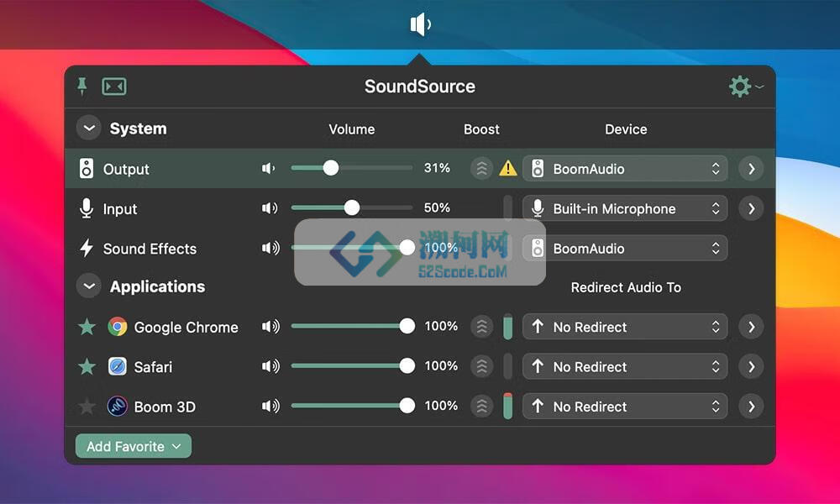This screenshot has height=504, width=840.
Task: Click the Google Chrome app icon
Action: point(118,326)
